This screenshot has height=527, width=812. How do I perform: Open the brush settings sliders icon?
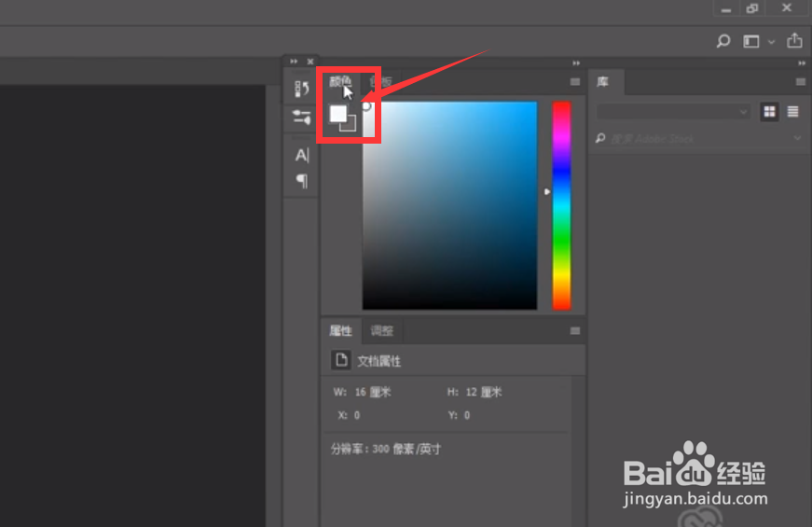click(x=301, y=118)
